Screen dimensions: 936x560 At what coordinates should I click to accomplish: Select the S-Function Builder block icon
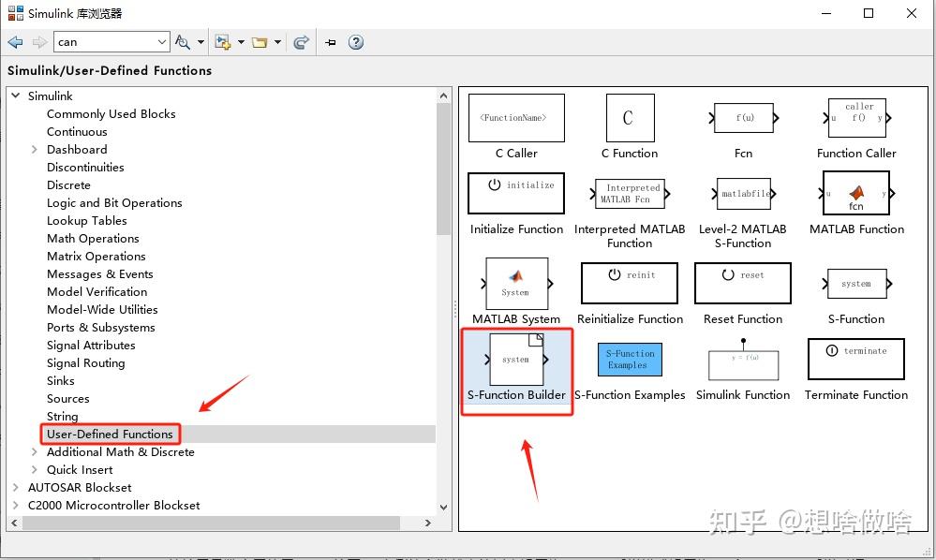pyautogui.click(x=516, y=359)
